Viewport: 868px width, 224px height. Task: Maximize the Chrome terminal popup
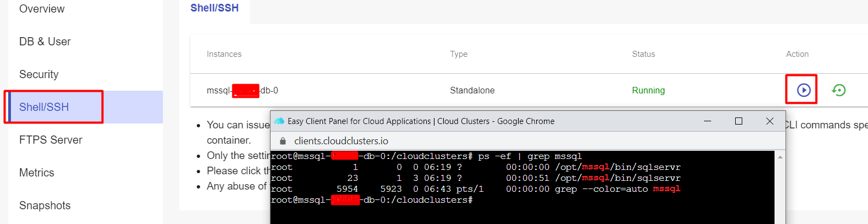[738, 121]
